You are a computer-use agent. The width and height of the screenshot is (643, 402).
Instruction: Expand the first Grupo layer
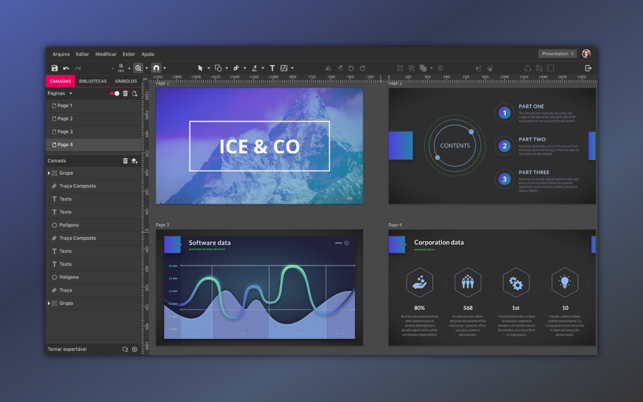tap(49, 173)
